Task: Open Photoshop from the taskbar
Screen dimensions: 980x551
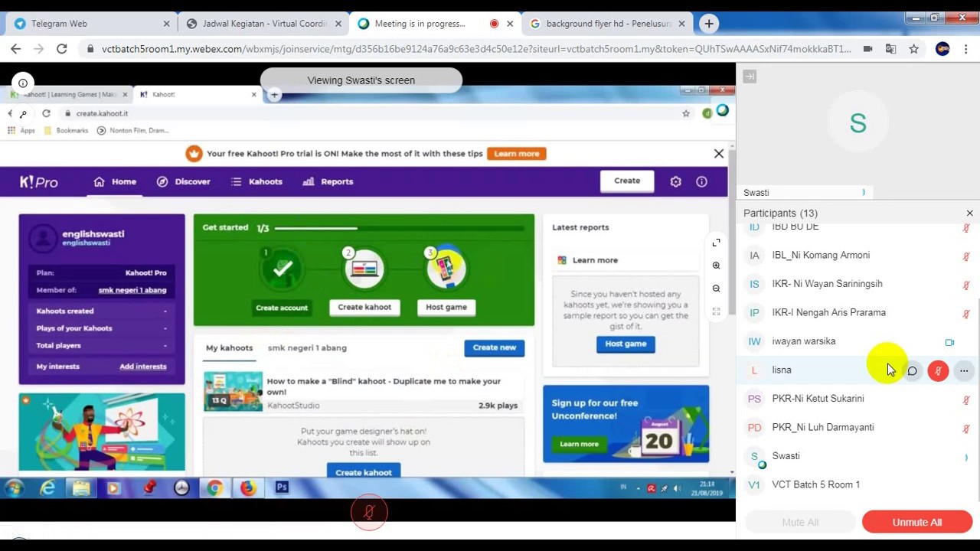Action: pyautogui.click(x=282, y=487)
